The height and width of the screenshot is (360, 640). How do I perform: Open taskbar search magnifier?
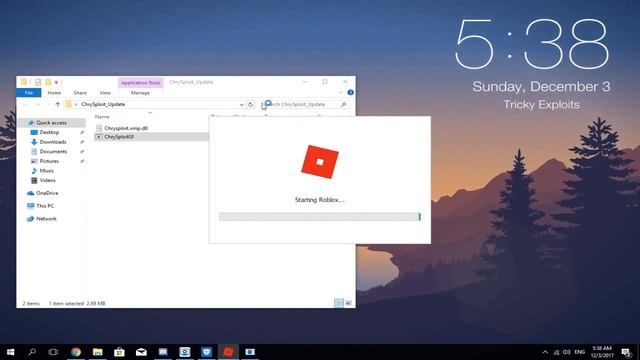tap(32, 352)
